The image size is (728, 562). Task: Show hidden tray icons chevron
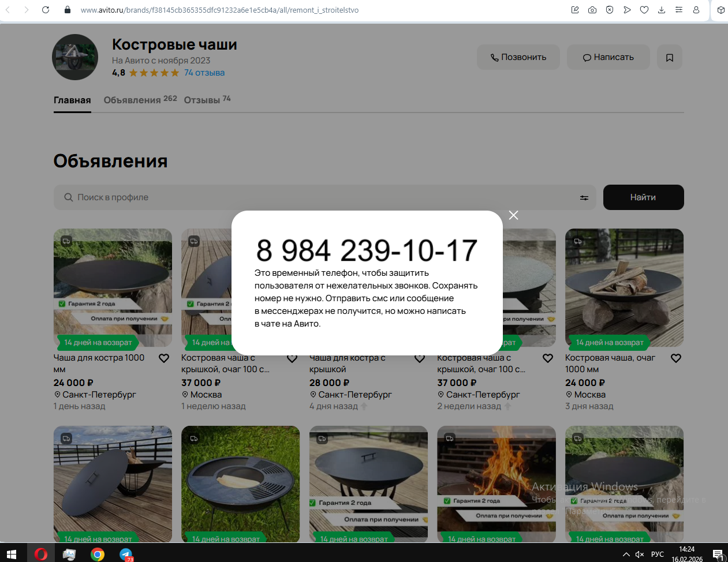point(626,554)
